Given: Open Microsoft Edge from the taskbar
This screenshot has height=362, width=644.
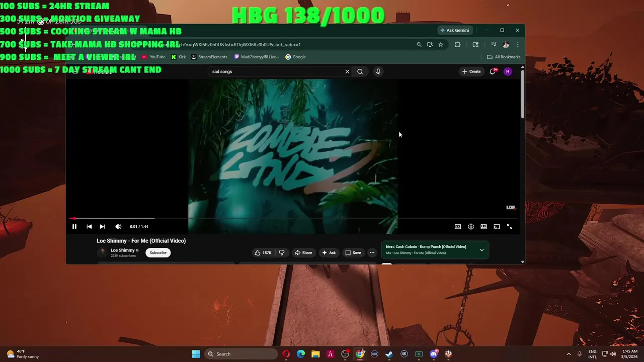Looking at the screenshot, I should click(301, 354).
